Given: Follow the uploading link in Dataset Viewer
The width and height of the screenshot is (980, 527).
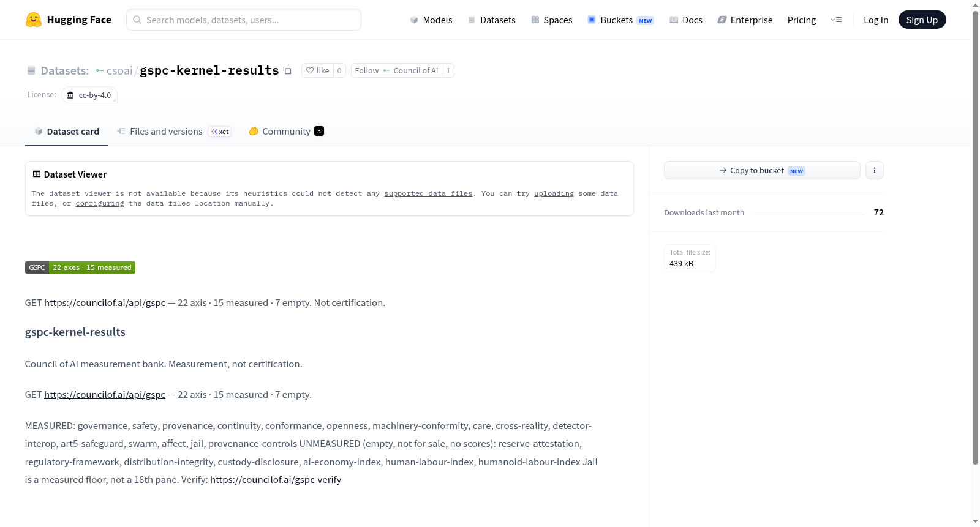Looking at the screenshot, I should pyautogui.click(x=554, y=193).
